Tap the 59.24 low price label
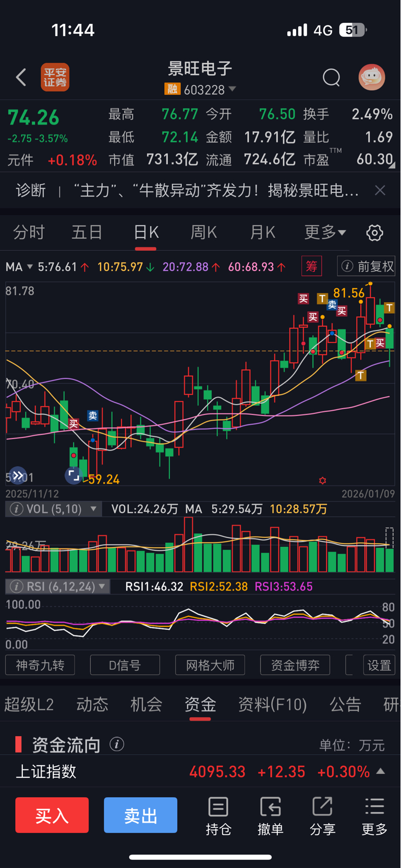The width and height of the screenshot is (401, 868). point(104,479)
